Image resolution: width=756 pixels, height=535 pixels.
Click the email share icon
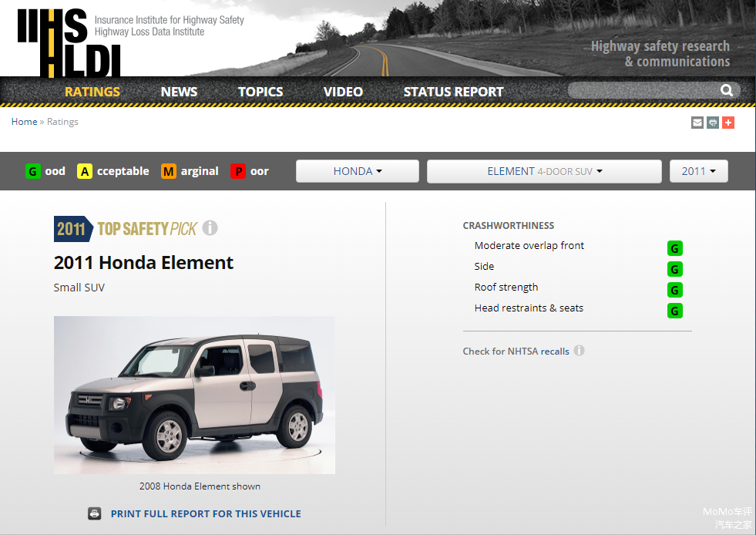(x=697, y=123)
